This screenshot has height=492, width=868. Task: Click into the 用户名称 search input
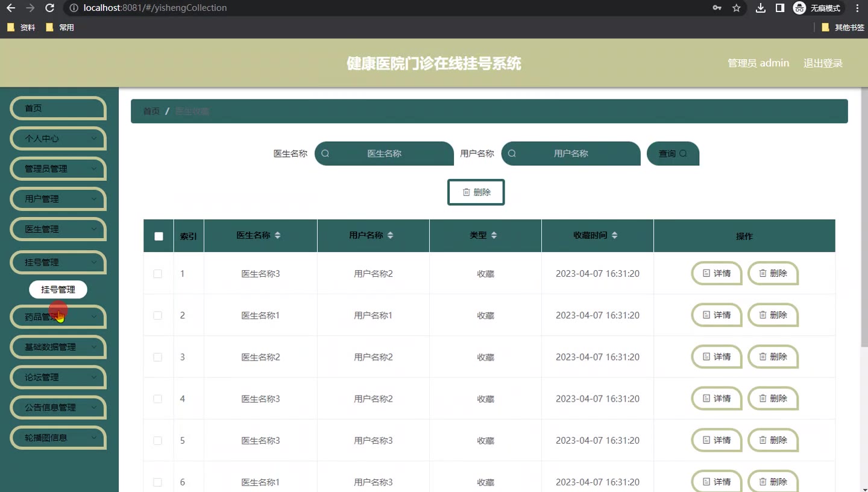tap(571, 154)
